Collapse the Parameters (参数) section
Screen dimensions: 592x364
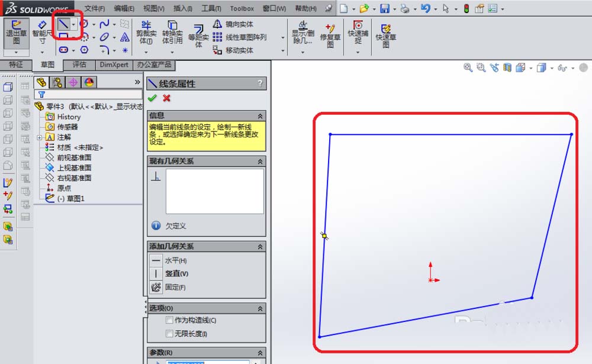click(260, 353)
